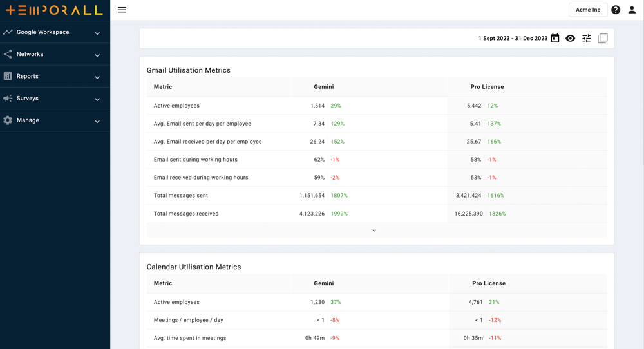Screen dimensions: 644x349
Task: Select the Avg. Email sent per day row label
Action: pos(202,124)
